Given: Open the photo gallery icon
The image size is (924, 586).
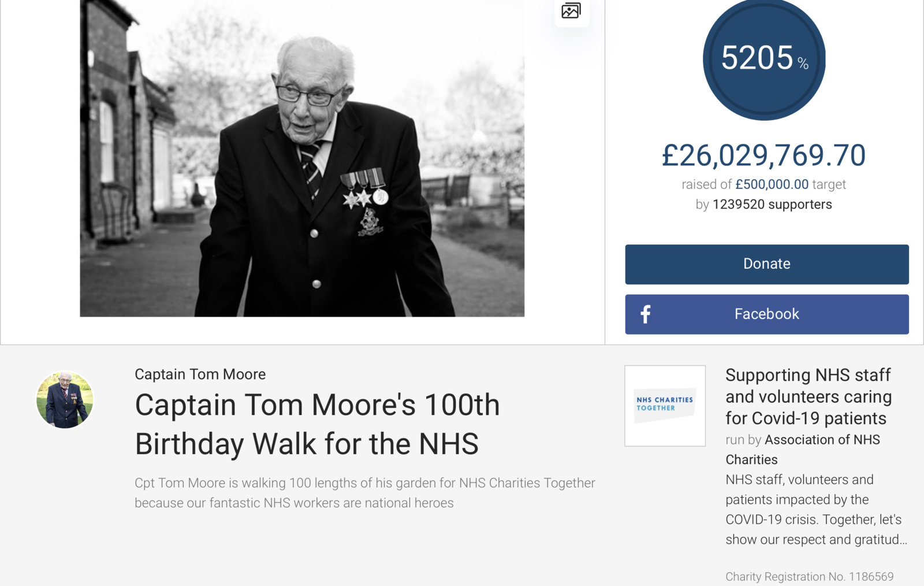Looking at the screenshot, I should (x=571, y=10).
